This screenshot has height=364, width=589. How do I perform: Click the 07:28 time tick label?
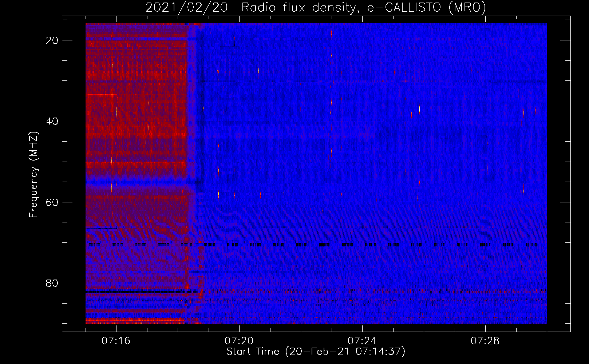(x=485, y=341)
